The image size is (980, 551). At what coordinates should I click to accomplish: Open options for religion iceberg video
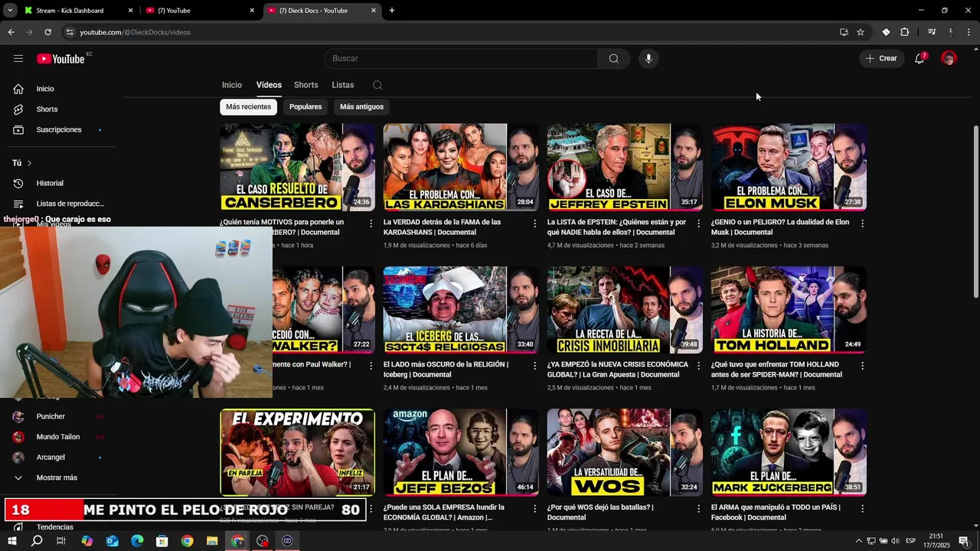(x=534, y=366)
